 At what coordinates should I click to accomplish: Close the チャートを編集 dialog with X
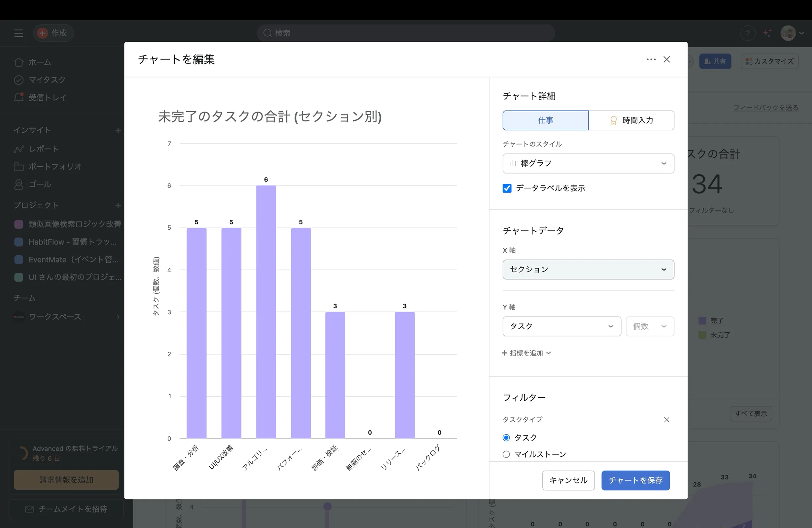tap(667, 59)
